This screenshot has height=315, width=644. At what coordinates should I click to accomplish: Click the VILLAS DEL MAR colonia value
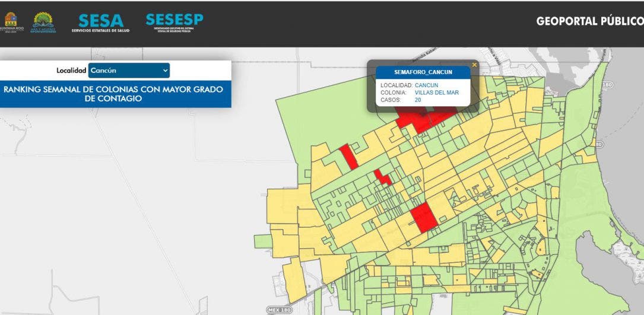[x=436, y=93]
